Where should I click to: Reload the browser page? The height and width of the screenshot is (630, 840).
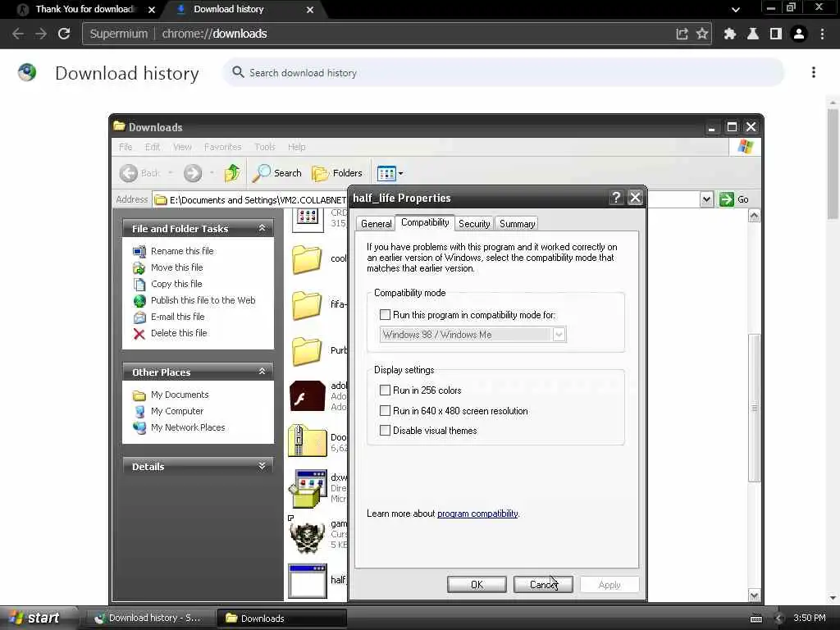click(64, 34)
